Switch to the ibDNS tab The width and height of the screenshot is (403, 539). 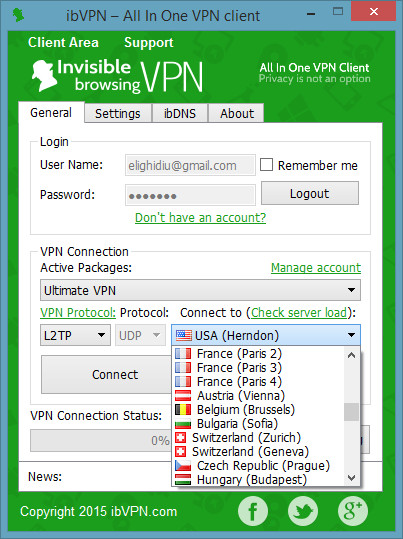click(x=180, y=113)
